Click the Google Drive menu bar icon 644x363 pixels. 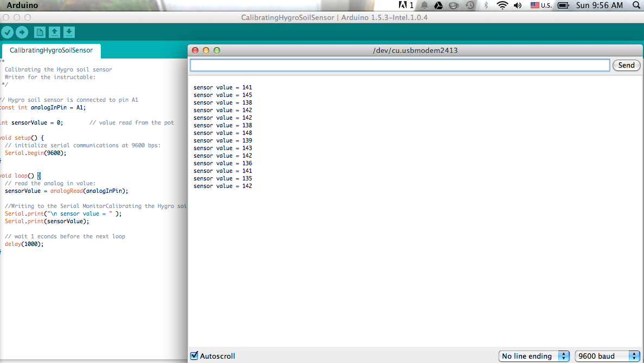point(439,5)
